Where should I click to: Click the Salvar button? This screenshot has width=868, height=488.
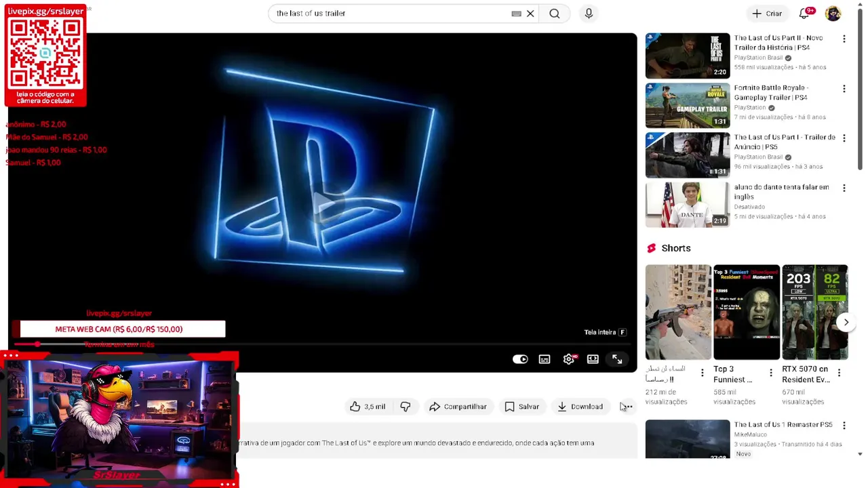(x=521, y=407)
